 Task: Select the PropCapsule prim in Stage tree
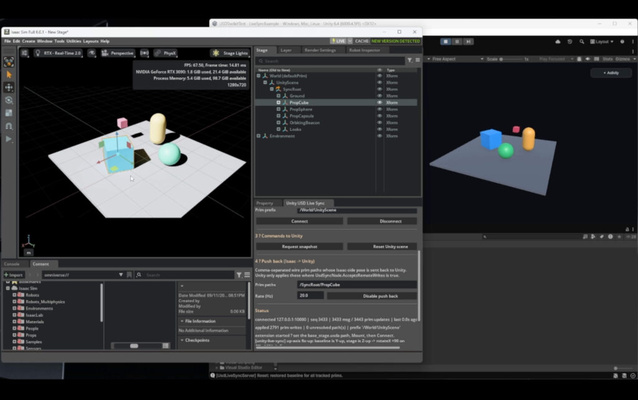click(302, 116)
